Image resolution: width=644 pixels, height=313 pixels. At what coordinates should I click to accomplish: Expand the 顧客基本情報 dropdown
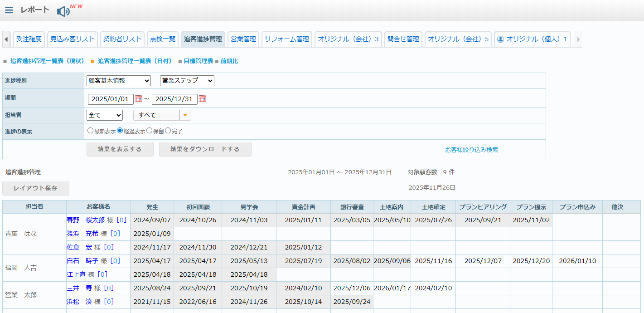pyautogui.click(x=119, y=81)
